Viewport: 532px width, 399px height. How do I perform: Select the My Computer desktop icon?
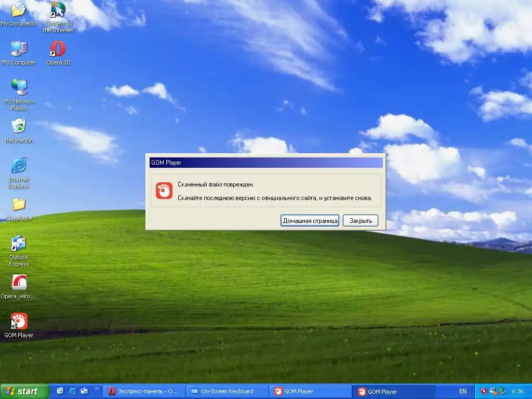[x=19, y=53]
